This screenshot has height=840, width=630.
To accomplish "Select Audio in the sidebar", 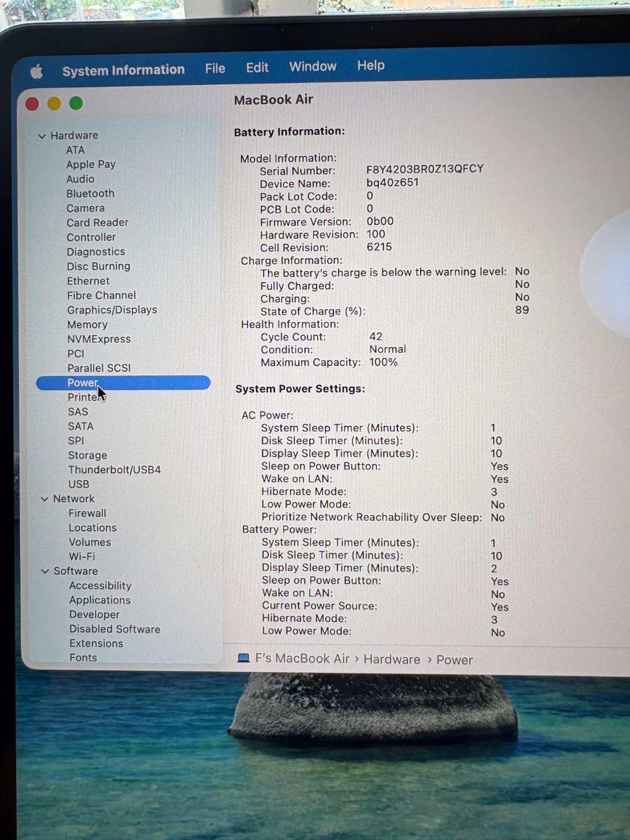I will pos(80,179).
